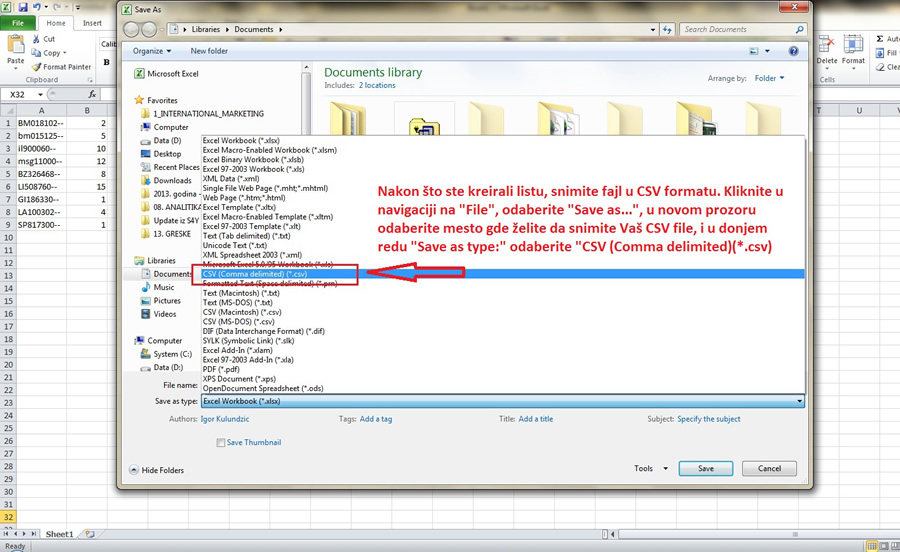Enable the Save Thumbnail checkbox

[x=220, y=442]
